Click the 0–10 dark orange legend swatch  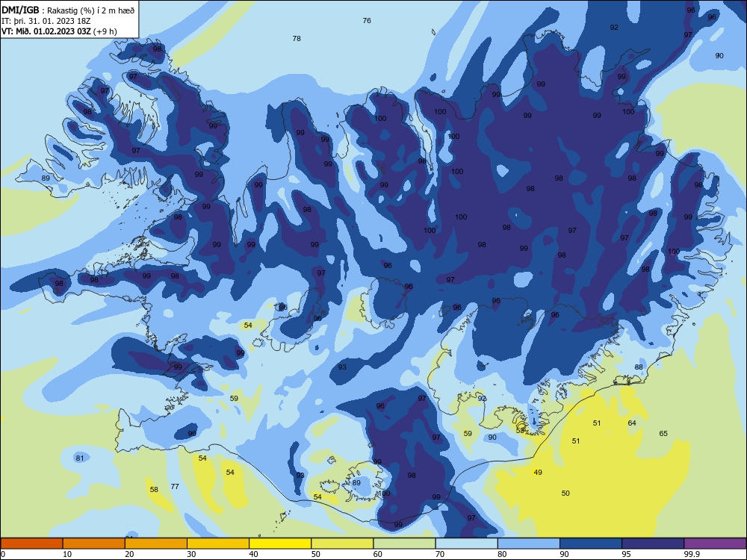point(31,544)
